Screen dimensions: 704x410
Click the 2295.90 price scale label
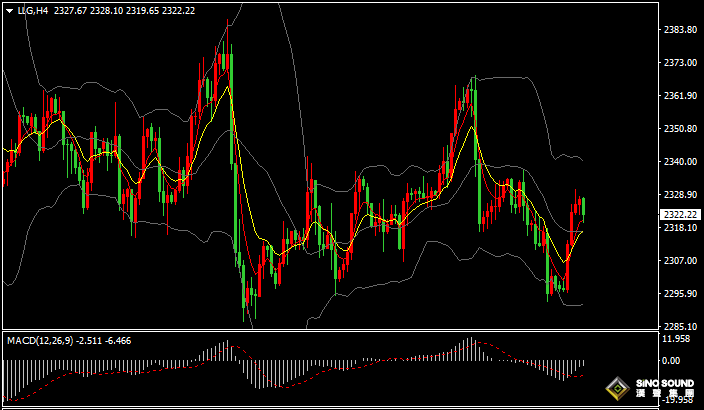(x=680, y=294)
